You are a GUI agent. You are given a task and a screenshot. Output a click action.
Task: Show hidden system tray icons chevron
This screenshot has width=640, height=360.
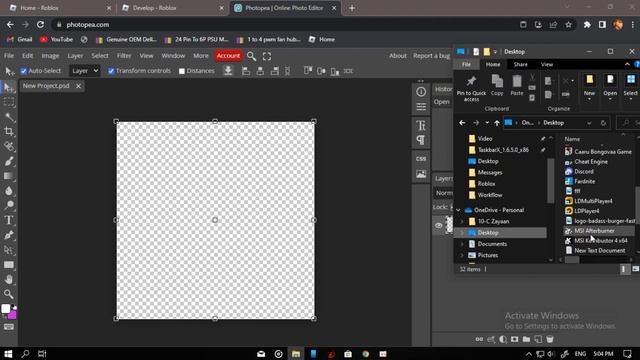(529, 354)
